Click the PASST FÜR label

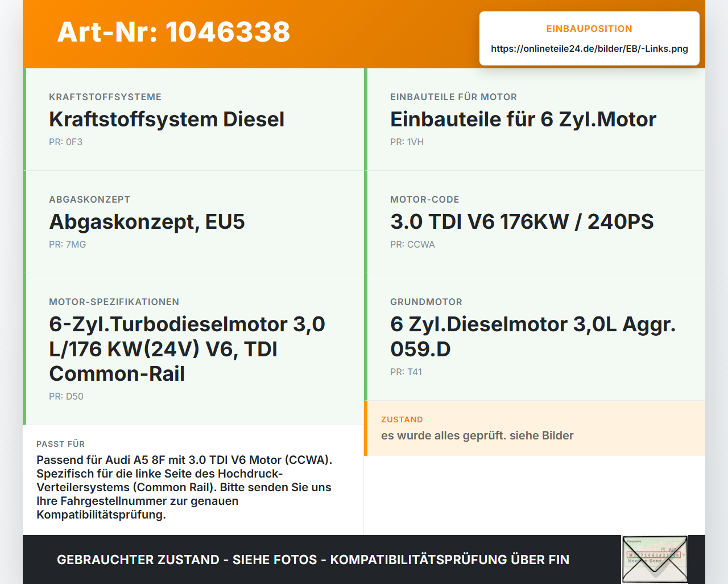[60, 444]
